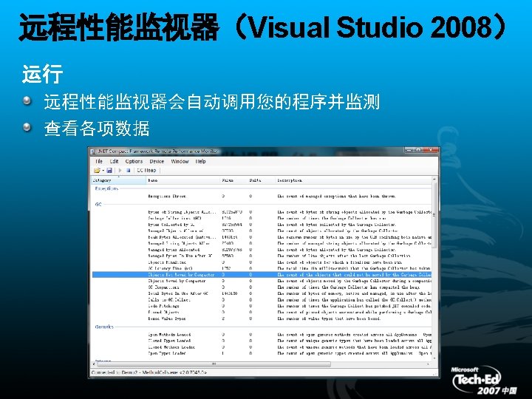Select the Objects Moved by Compactor row
The height and width of the screenshot is (399, 532).
point(262,281)
